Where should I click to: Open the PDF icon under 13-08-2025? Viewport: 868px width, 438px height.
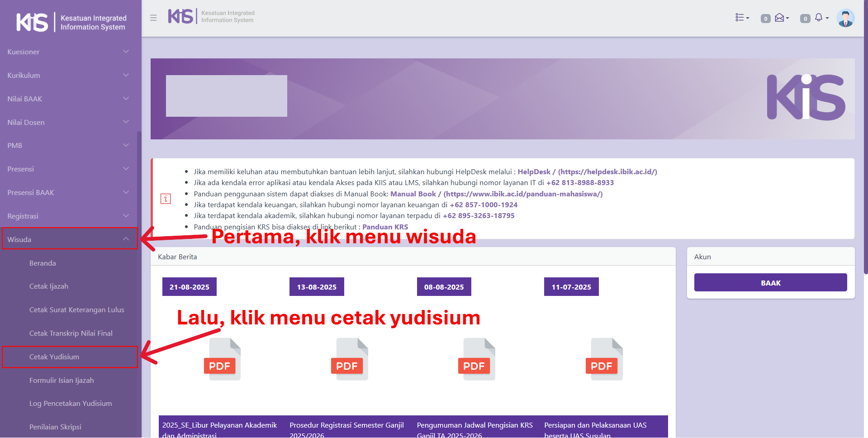pos(349,359)
